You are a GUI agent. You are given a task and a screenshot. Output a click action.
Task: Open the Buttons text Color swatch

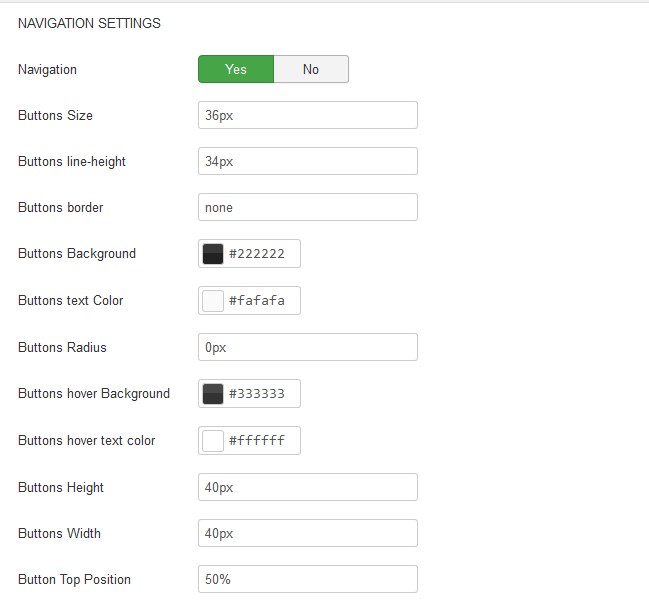[213, 300]
